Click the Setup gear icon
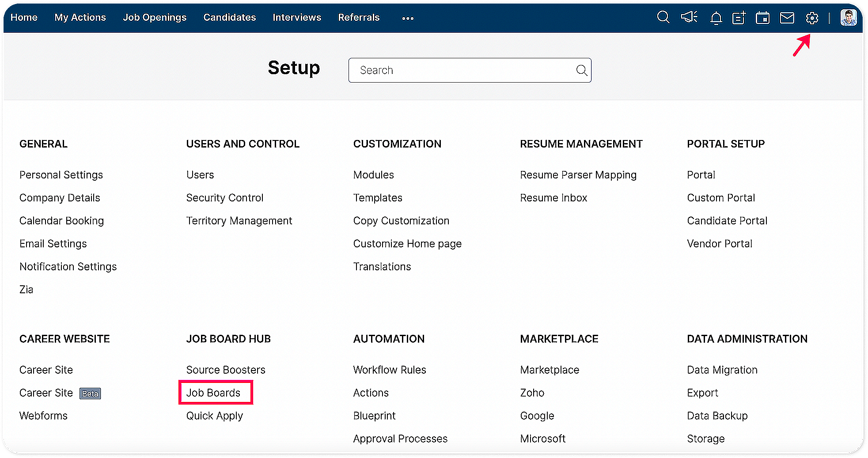This screenshot has width=868, height=458. tap(812, 18)
